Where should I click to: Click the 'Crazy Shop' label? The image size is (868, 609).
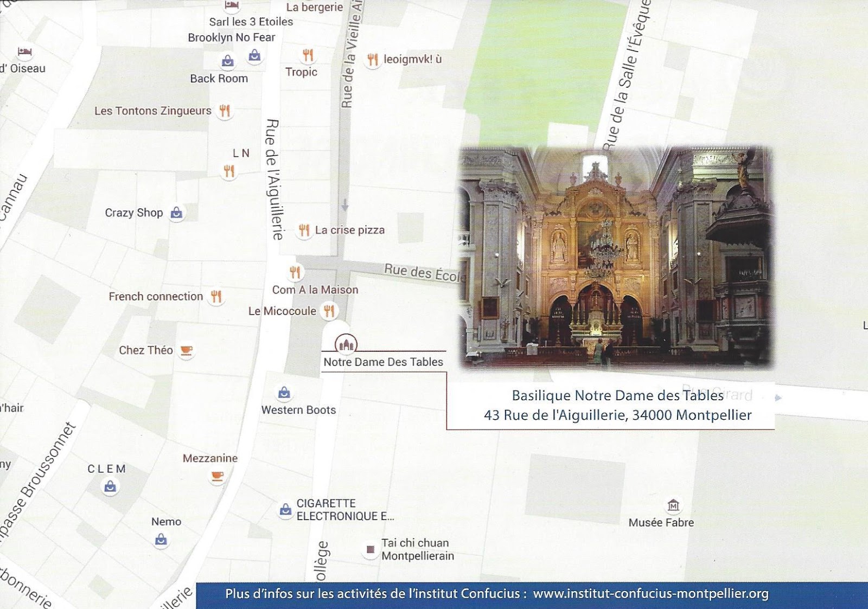[x=134, y=213]
